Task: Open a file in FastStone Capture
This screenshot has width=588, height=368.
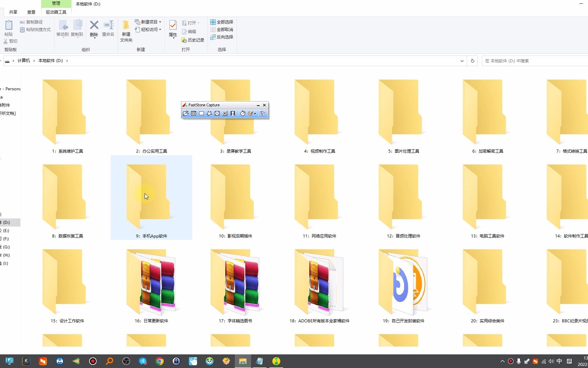Action: click(x=186, y=113)
